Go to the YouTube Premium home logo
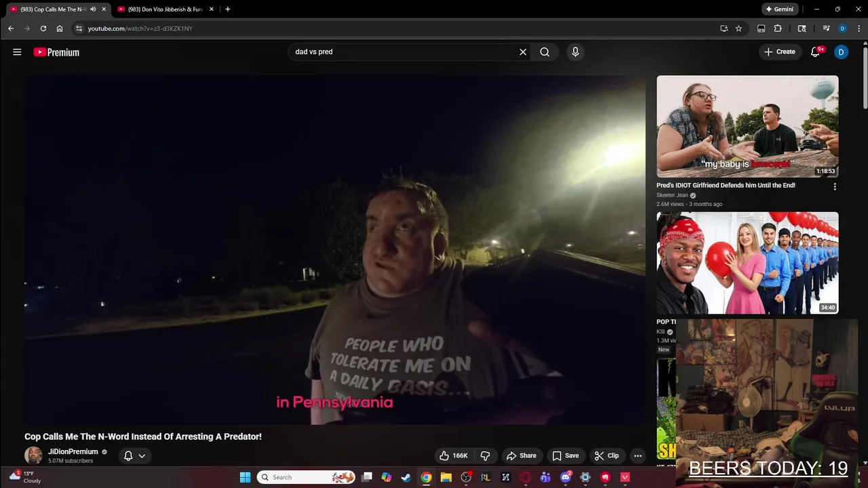 point(56,52)
